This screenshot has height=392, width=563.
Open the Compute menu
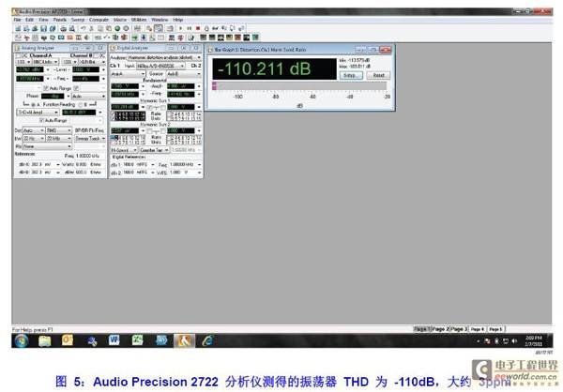(x=99, y=20)
